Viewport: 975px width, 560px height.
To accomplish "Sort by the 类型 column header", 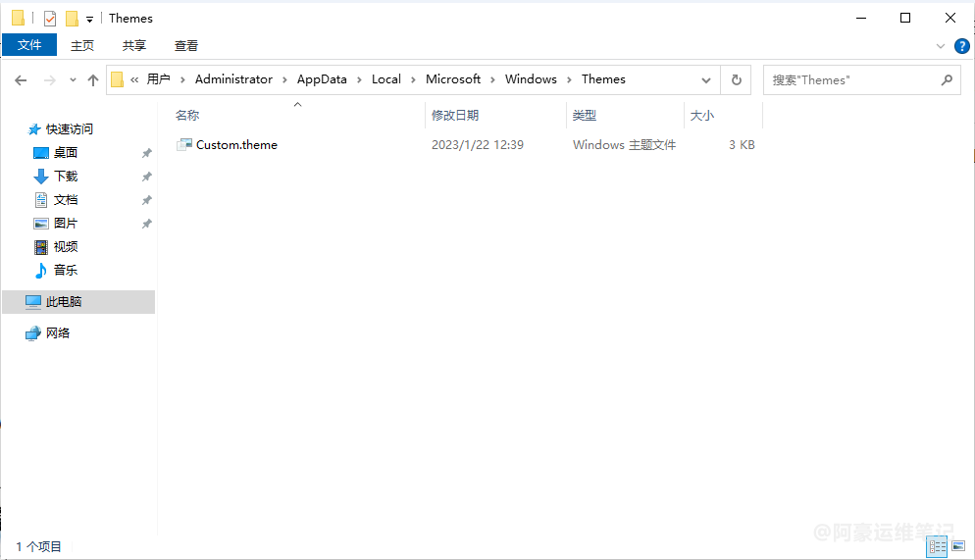I will (x=584, y=115).
